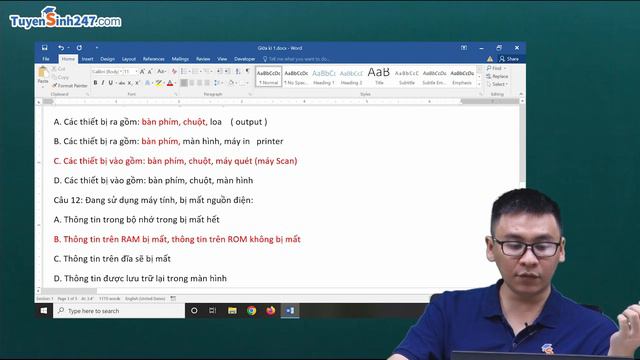640x360 pixels.
Task: Redo the action in the Quick Access toolbar
Action: tap(79, 48)
